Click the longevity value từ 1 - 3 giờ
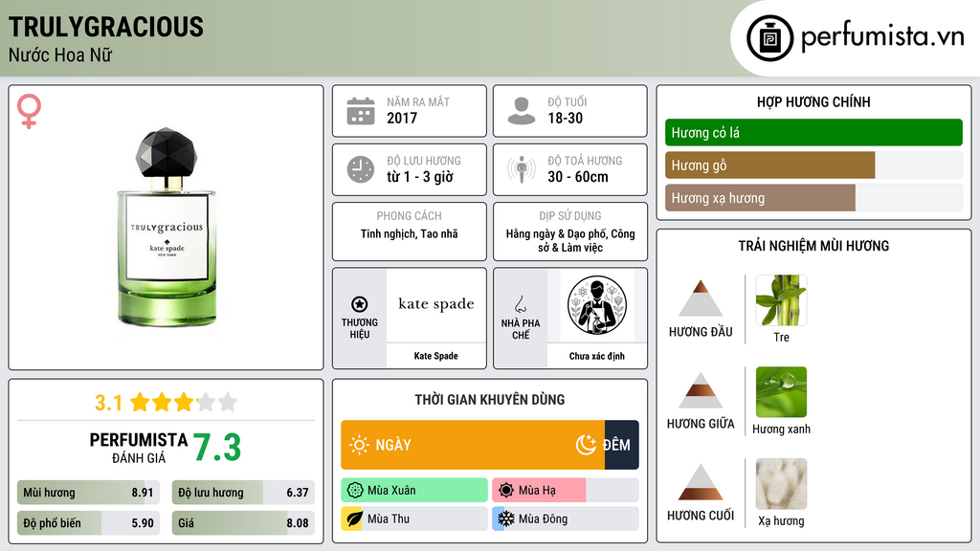Viewport: 980px width, 551px height. 420,177
